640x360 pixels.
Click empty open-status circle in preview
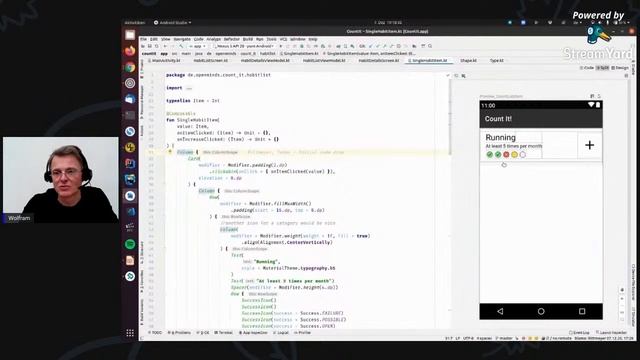[523, 155]
